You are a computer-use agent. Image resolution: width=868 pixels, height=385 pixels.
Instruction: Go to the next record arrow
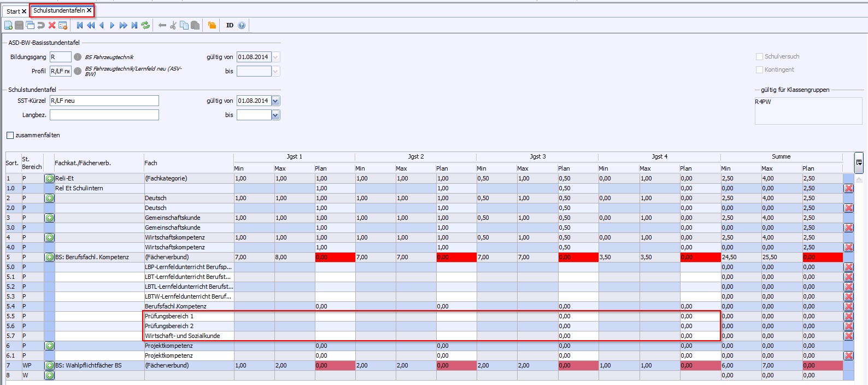(112, 25)
